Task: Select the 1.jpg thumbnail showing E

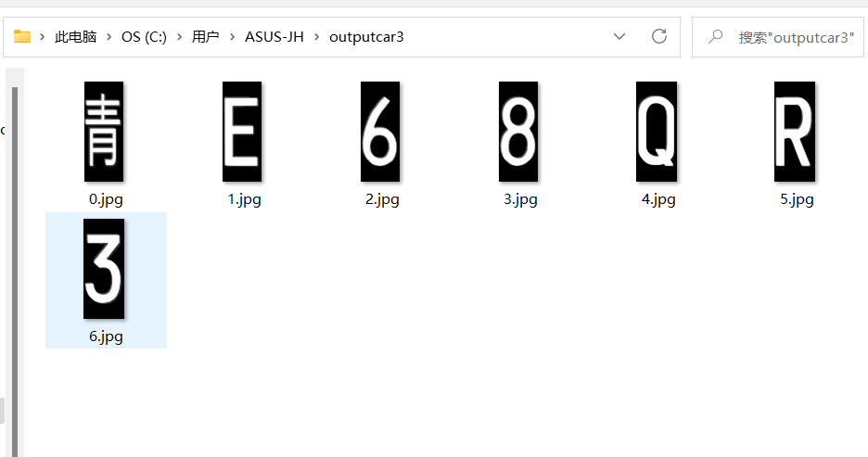Action: [x=242, y=132]
